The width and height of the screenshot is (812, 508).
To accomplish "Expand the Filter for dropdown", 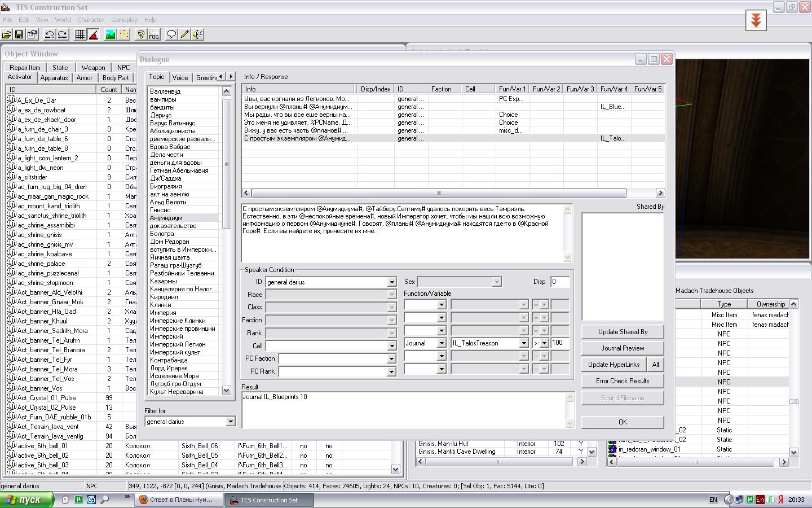I will [x=230, y=422].
